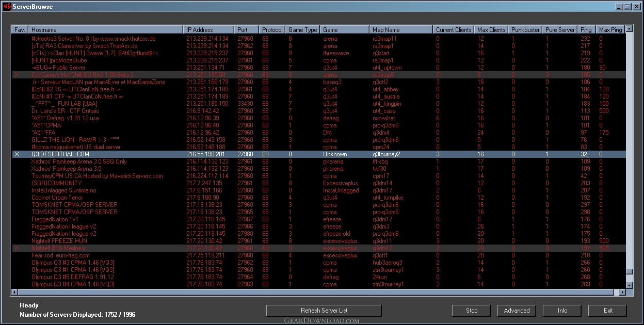The height and width of the screenshot is (325, 644).
Task: Sort by the Protocol column header
Action: pos(272,30)
